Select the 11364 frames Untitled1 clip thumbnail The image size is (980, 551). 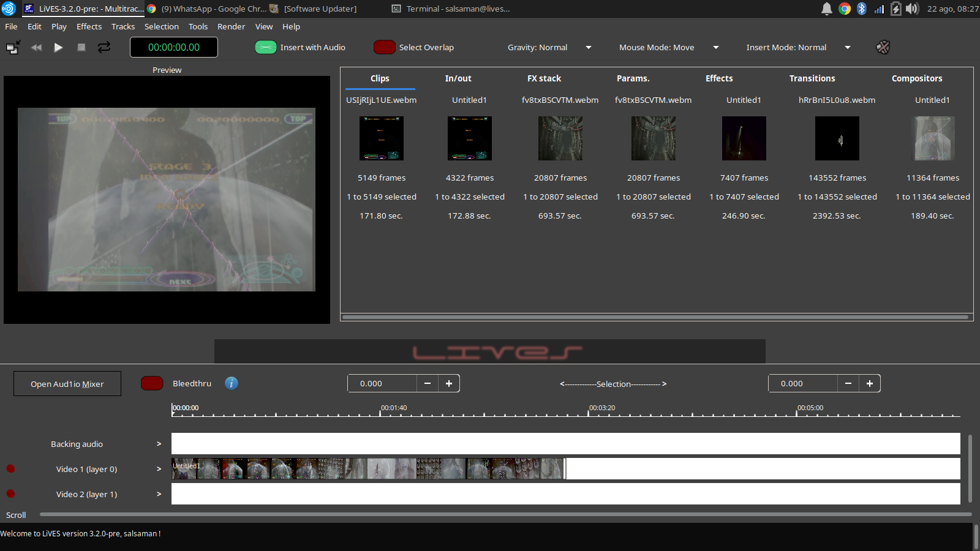click(933, 138)
